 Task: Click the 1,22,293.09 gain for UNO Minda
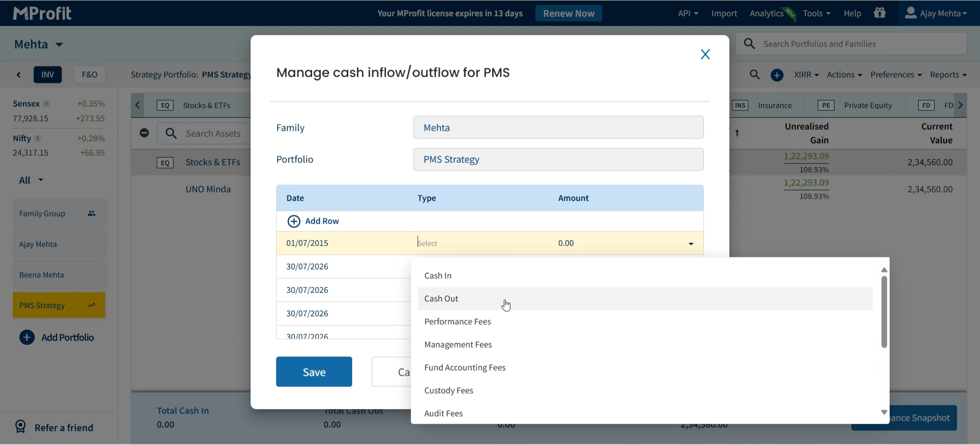806,183
